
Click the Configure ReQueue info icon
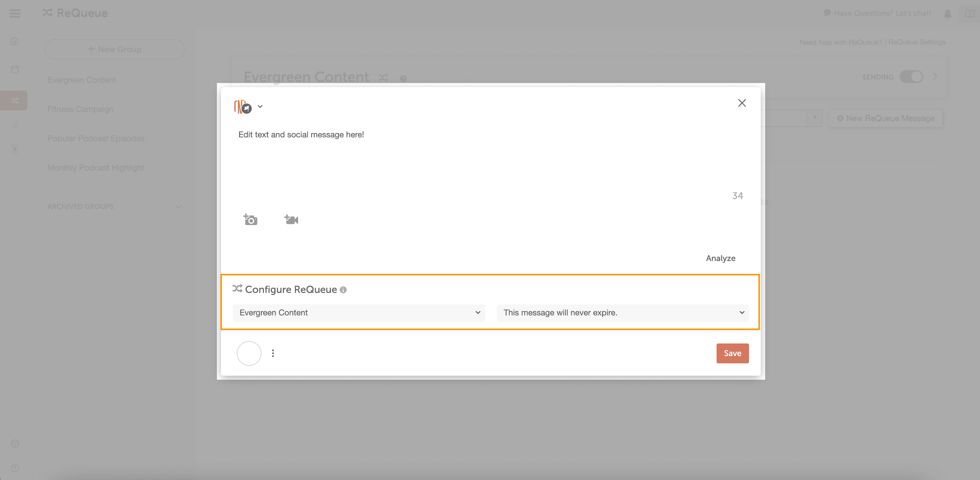coord(343,290)
